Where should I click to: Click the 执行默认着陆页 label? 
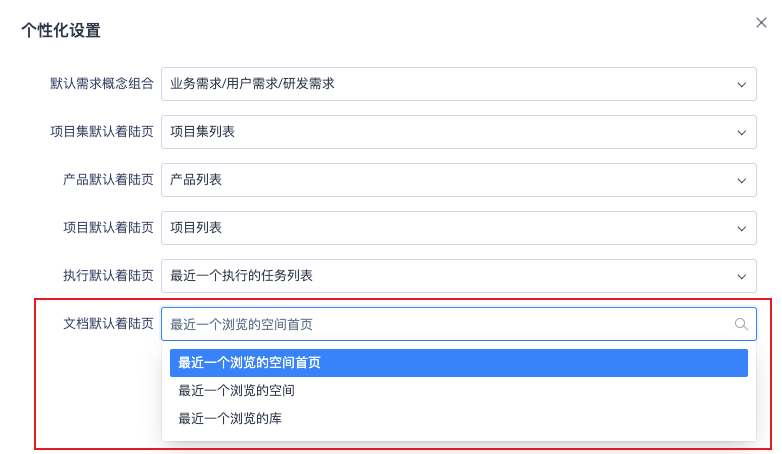[108, 276]
